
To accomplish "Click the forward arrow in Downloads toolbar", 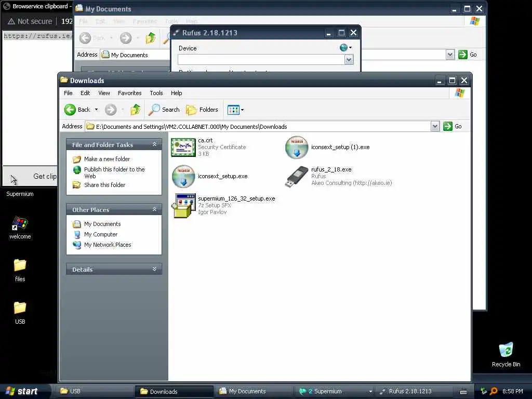I will pyautogui.click(x=111, y=110).
